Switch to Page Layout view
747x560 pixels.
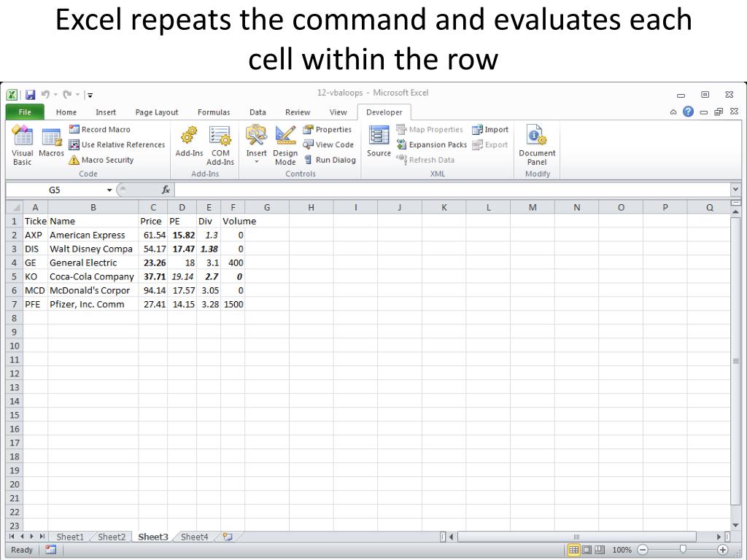pos(587,550)
